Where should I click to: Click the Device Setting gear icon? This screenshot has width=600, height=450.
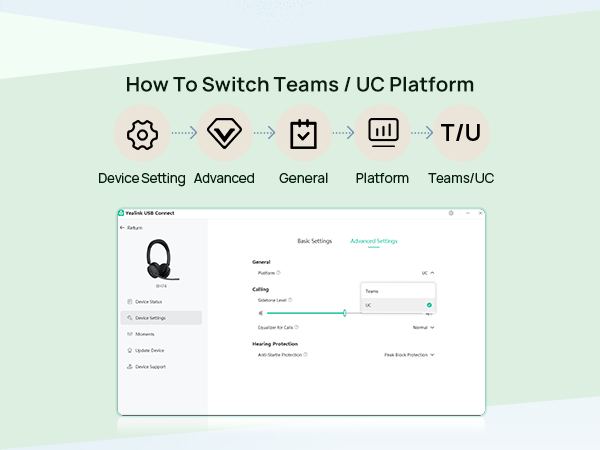pyautogui.click(x=142, y=135)
